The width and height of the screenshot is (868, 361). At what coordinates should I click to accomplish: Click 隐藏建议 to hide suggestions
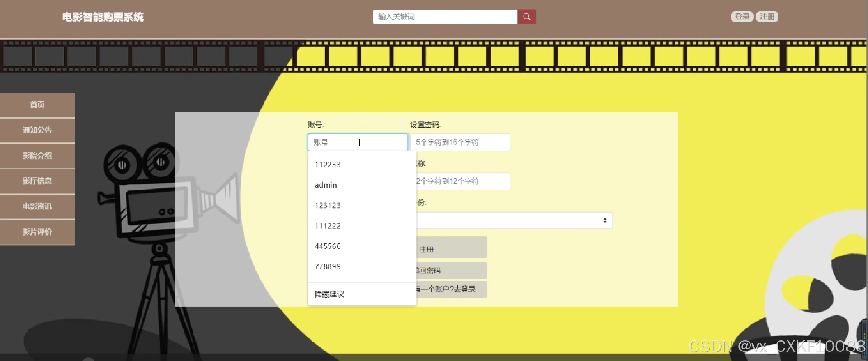(x=362, y=294)
